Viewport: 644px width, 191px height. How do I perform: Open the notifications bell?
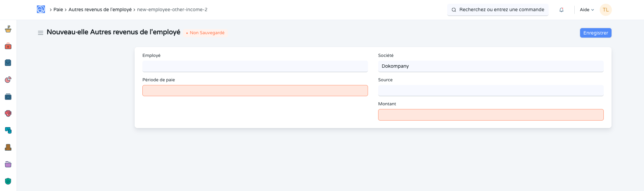coord(561,10)
